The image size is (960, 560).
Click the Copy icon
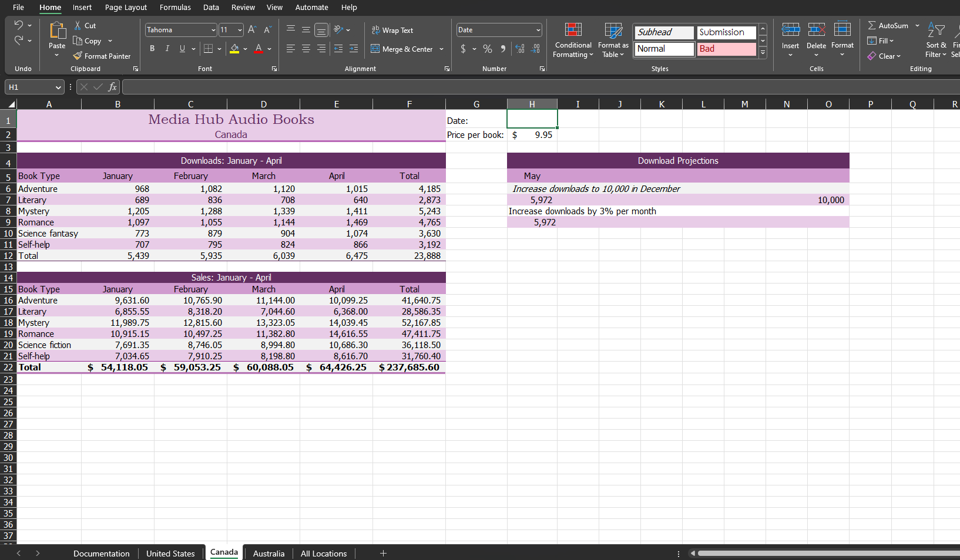78,41
